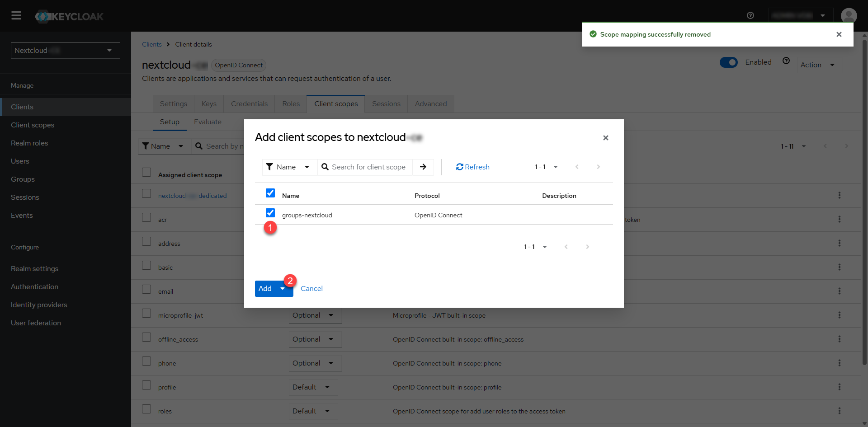Go to next page in dialog bottom pagination

pyautogui.click(x=587, y=247)
